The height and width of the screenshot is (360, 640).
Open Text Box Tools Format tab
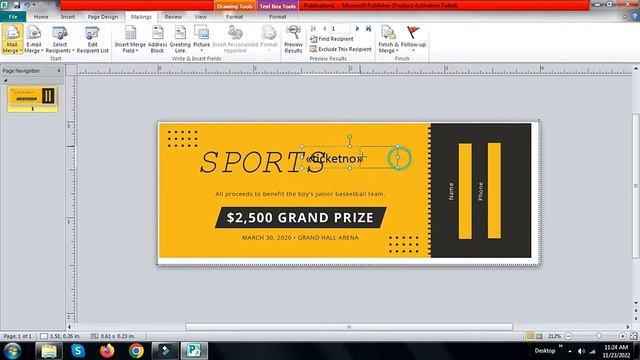278,17
